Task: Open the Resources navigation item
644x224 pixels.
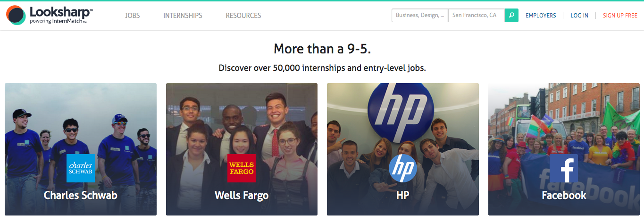Action: point(243,16)
